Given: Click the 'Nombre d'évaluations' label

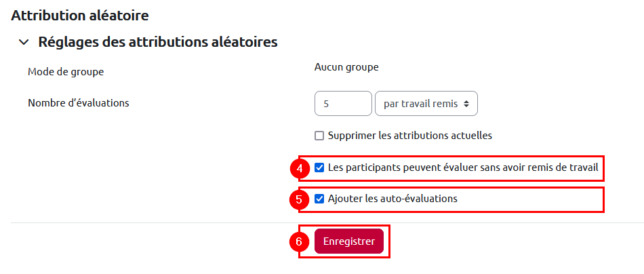Looking at the screenshot, I should tap(78, 103).
